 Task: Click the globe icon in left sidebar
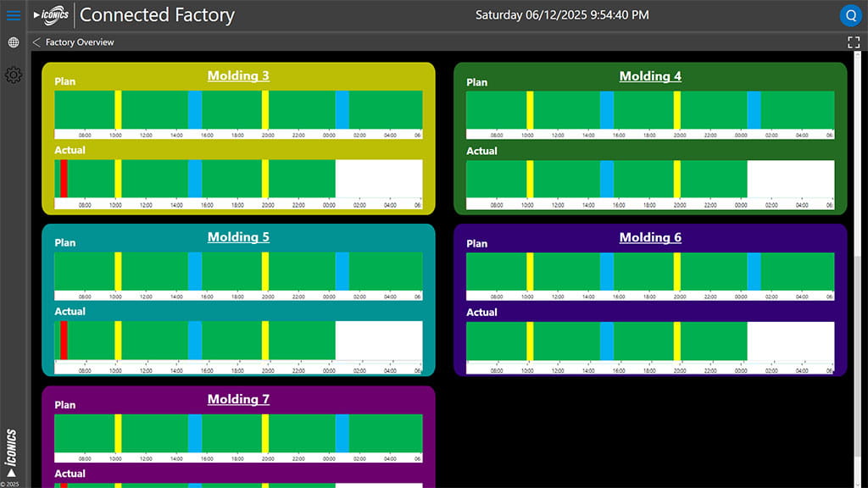coord(14,42)
